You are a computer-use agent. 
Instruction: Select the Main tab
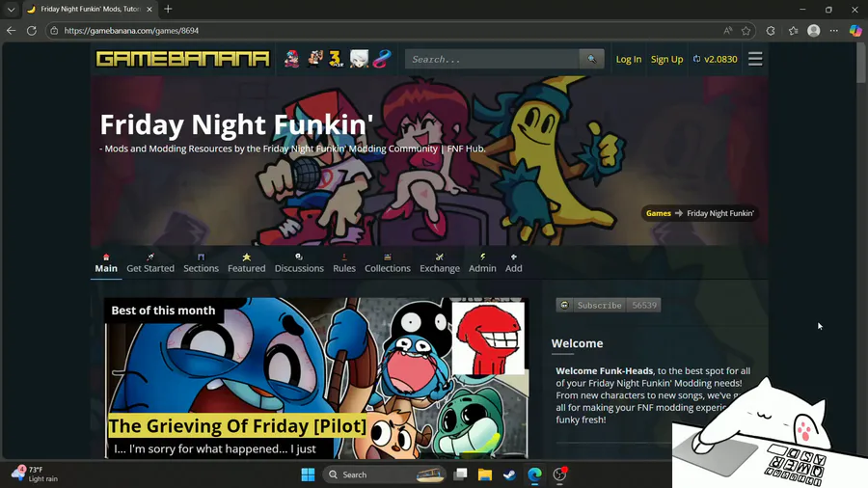106,263
